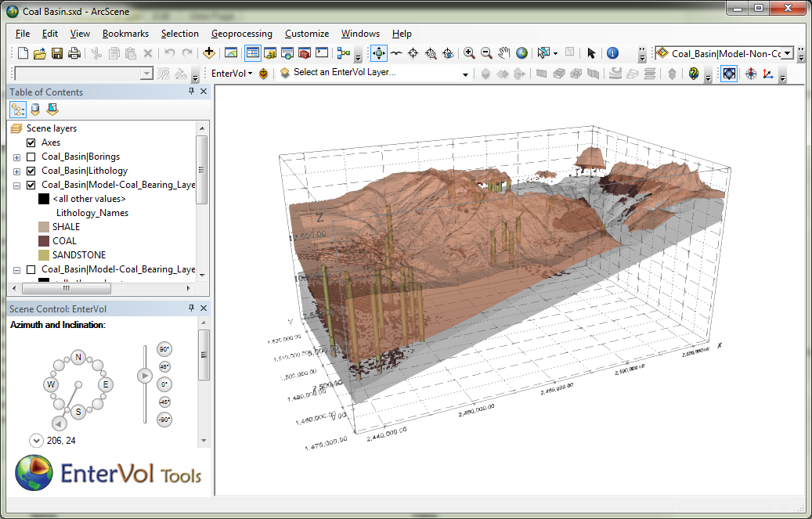Open the Edit menu
Viewport: 812px width, 519px height.
click(49, 34)
